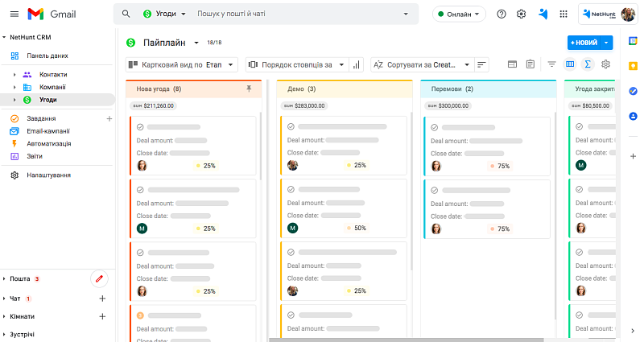This screenshot has width=644, height=342.
Task: Open Google apps grid icon
Action: pos(563,14)
